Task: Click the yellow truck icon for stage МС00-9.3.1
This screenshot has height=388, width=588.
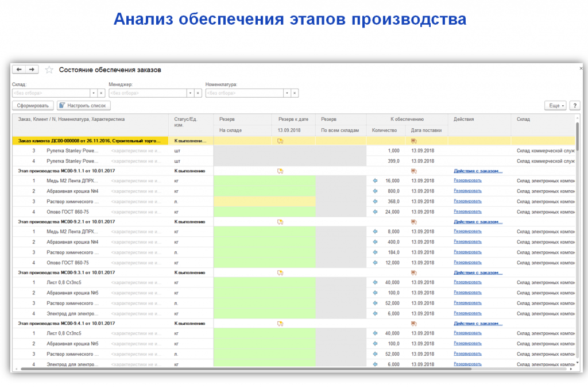Action: (x=280, y=273)
